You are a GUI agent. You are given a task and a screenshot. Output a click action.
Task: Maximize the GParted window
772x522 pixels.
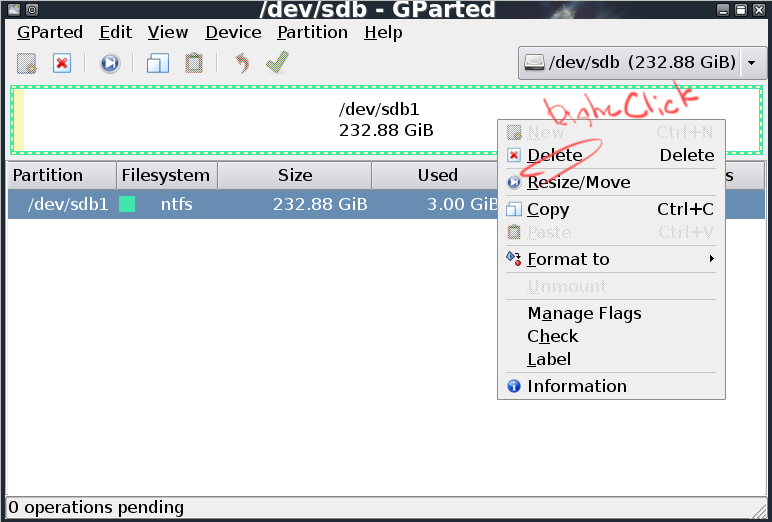(741, 9)
